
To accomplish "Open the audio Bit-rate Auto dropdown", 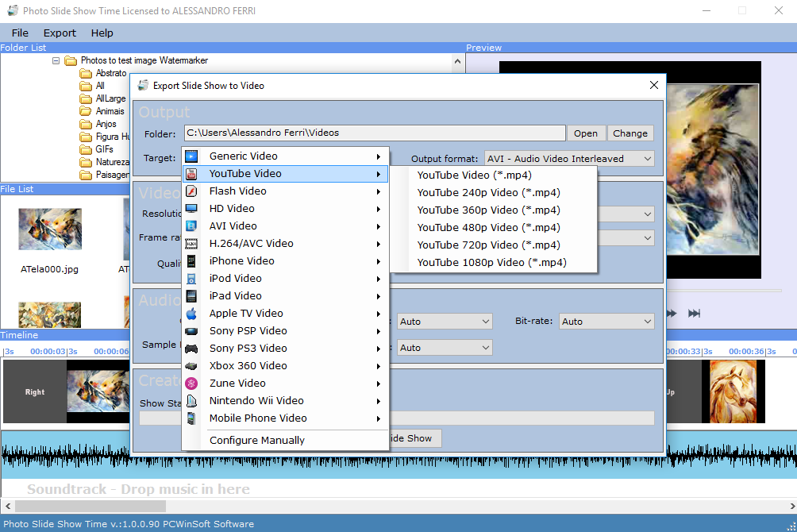I will pos(606,322).
